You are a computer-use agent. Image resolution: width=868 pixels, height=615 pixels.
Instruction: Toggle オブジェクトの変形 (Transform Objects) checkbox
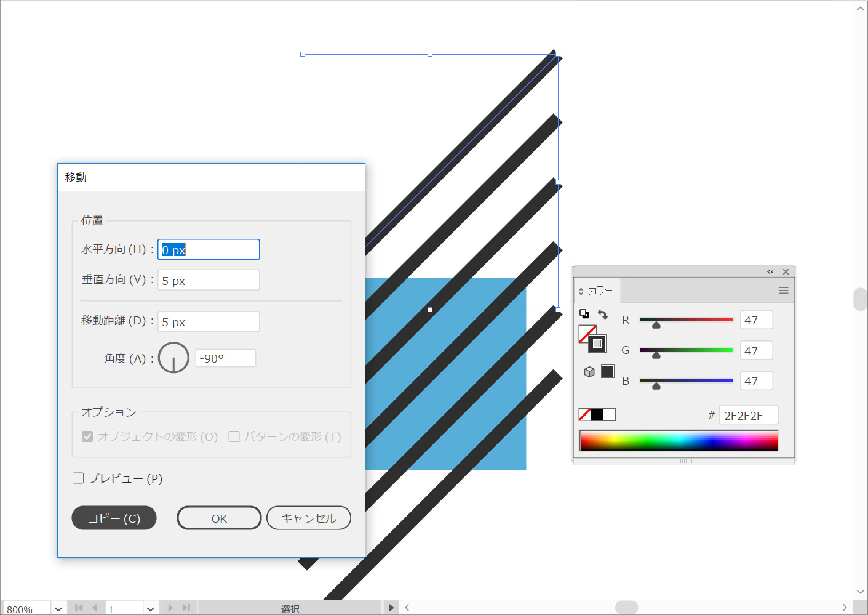coord(87,436)
